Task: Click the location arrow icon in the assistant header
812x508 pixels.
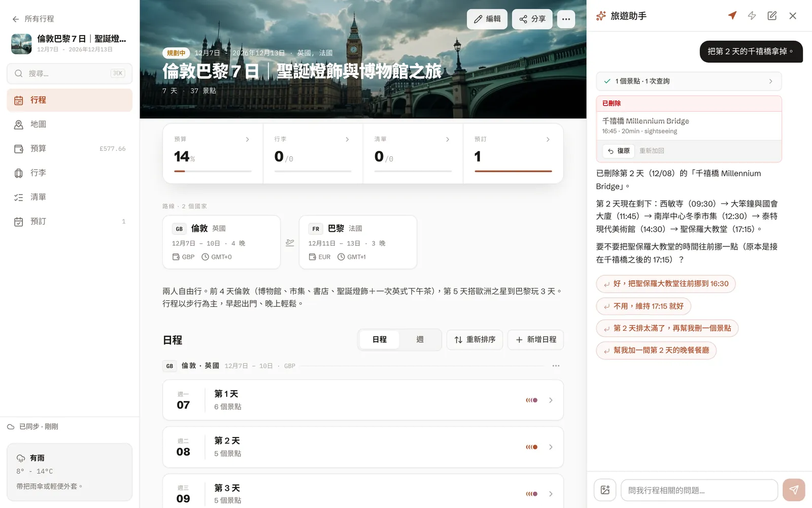Action: click(x=732, y=16)
